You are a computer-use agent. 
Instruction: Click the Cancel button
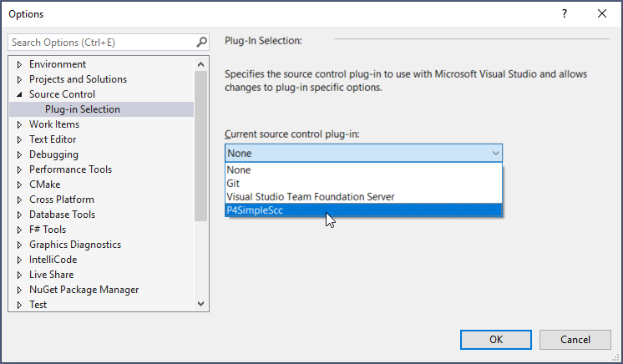click(575, 340)
